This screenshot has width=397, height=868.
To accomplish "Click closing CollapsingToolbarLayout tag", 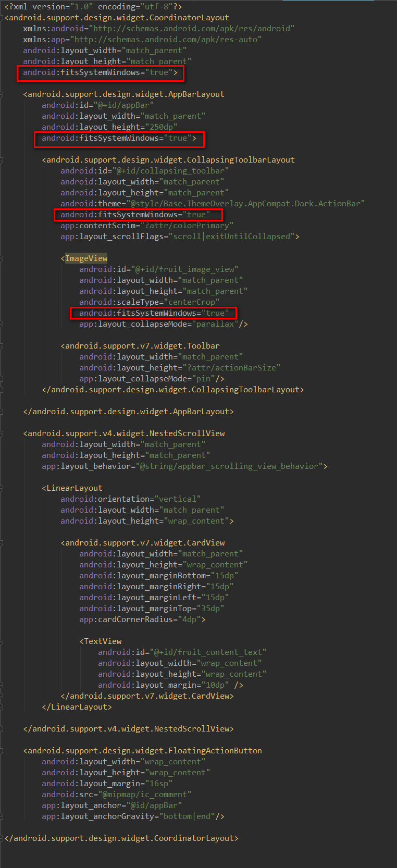I will point(173,390).
